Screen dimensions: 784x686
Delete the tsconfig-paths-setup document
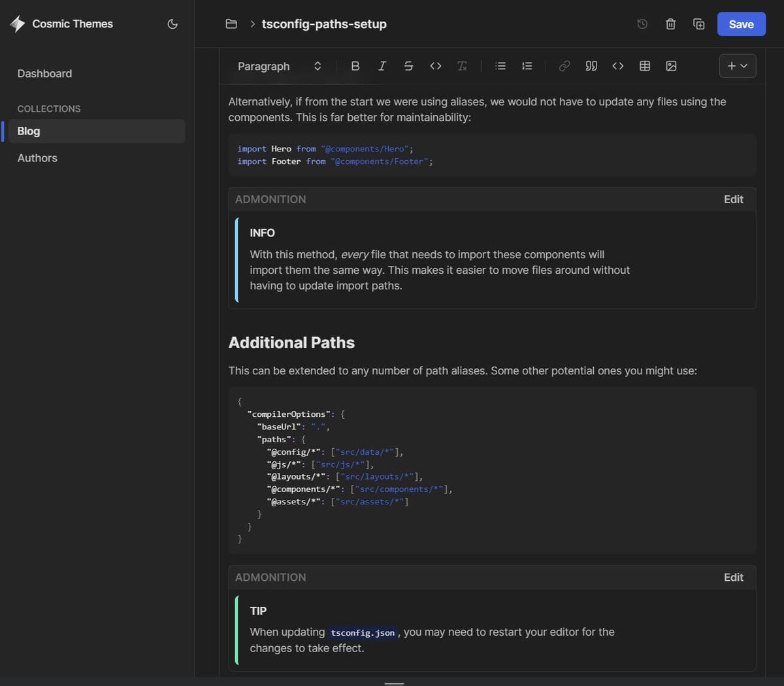pyautogui.click(x=670, y=24)
